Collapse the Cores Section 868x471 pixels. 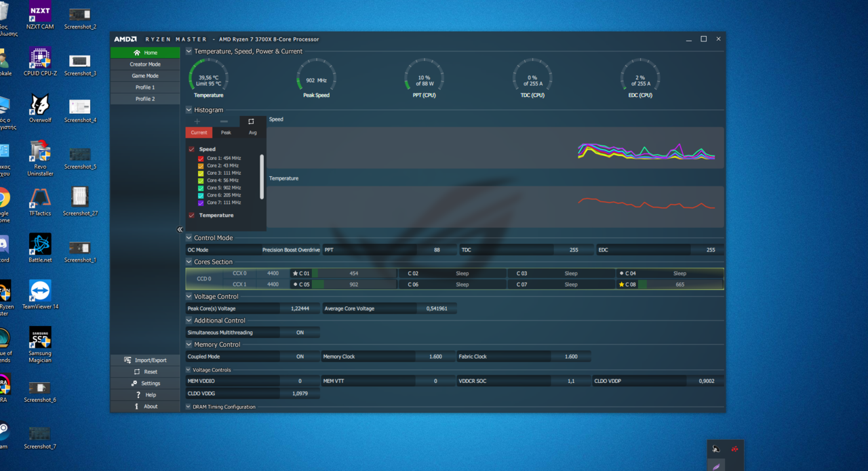click(x=189, y=262)
